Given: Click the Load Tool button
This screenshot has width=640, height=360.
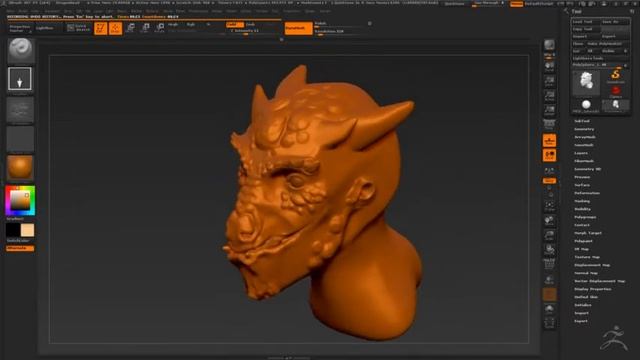Looking at the screenshot, I should 585,22.
